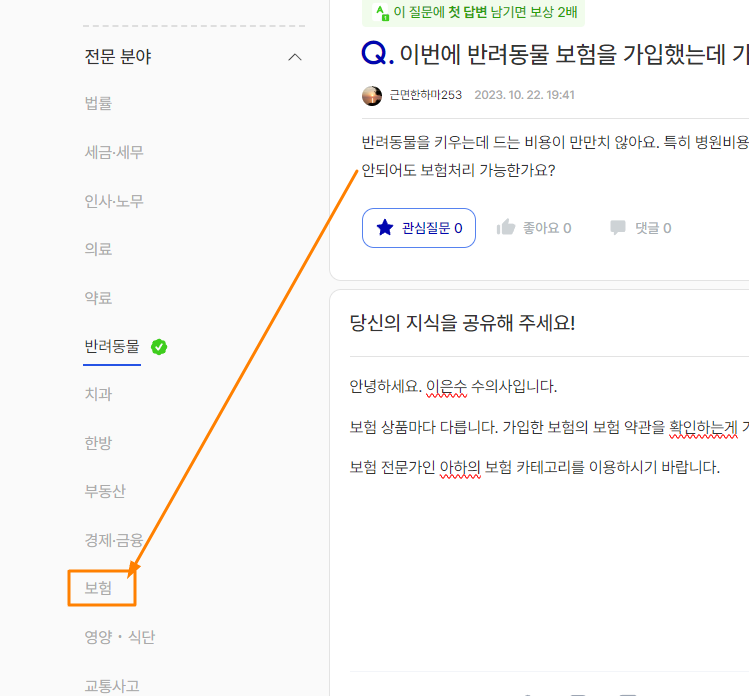Select 한방 from the category list
749x696 pixels.
pyautogui.click(x=98, y=443)
